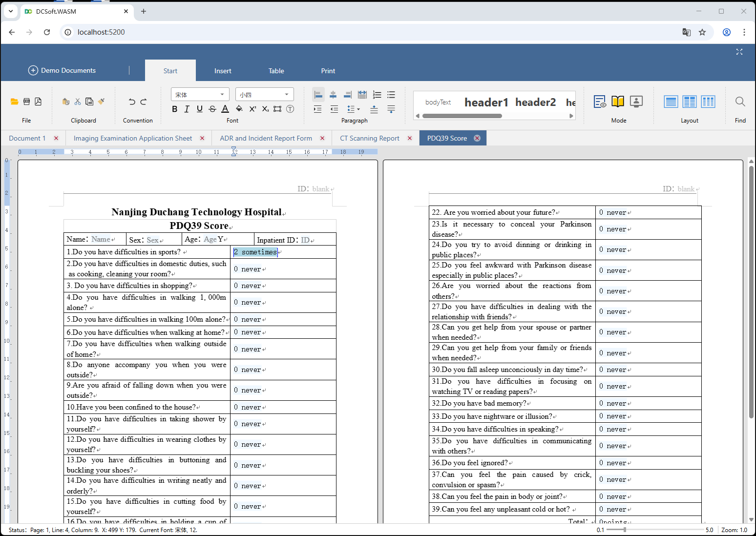Expand the line spacing dropdown arrow
Image resolution: width=756 pixels, height=536 pixels.
(358, 109)
